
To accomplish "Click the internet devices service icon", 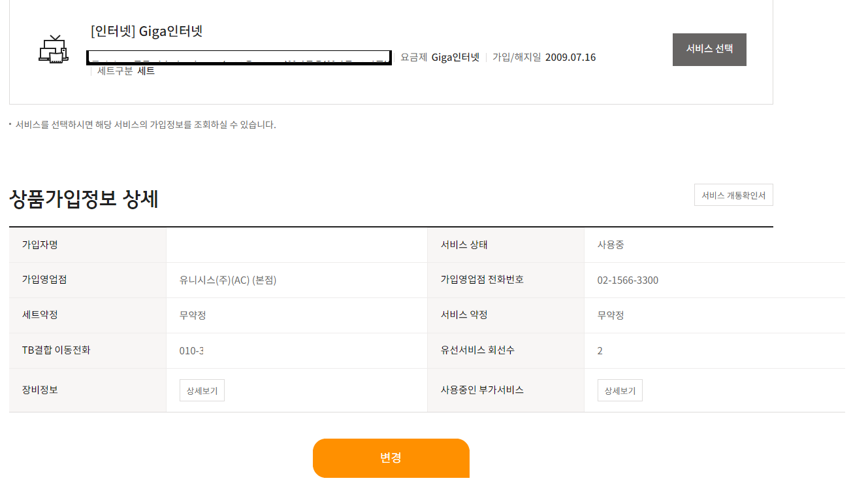I will 54,50.
